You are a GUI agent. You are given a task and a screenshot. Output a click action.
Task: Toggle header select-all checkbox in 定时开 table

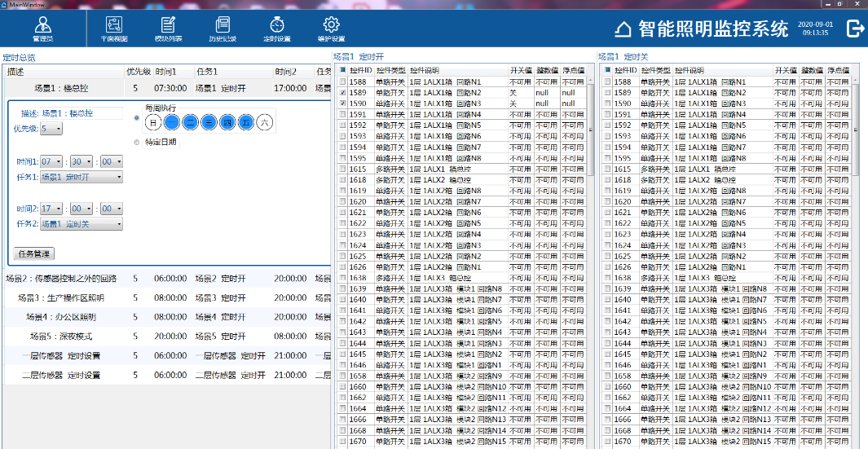[342, 70]
